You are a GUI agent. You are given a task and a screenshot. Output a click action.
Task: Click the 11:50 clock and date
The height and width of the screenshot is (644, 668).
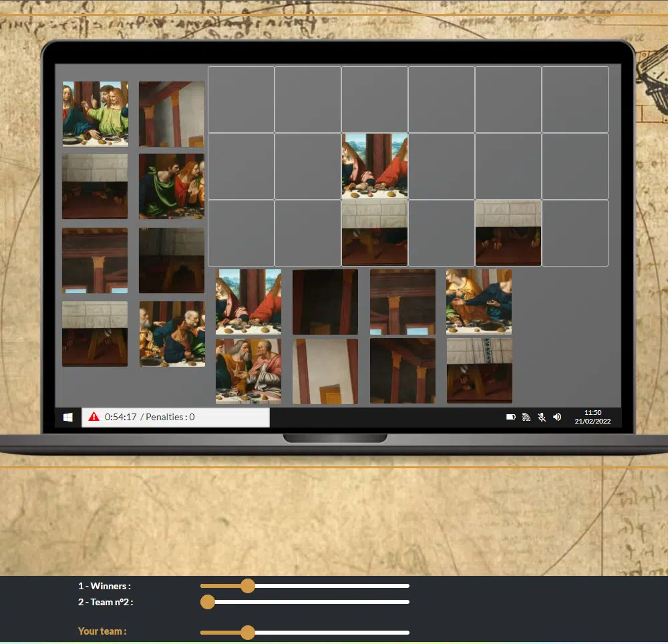(593, 417)
